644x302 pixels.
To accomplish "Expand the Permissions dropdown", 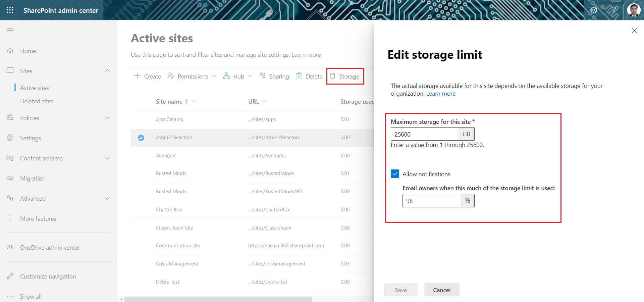I will coord(192,77).
